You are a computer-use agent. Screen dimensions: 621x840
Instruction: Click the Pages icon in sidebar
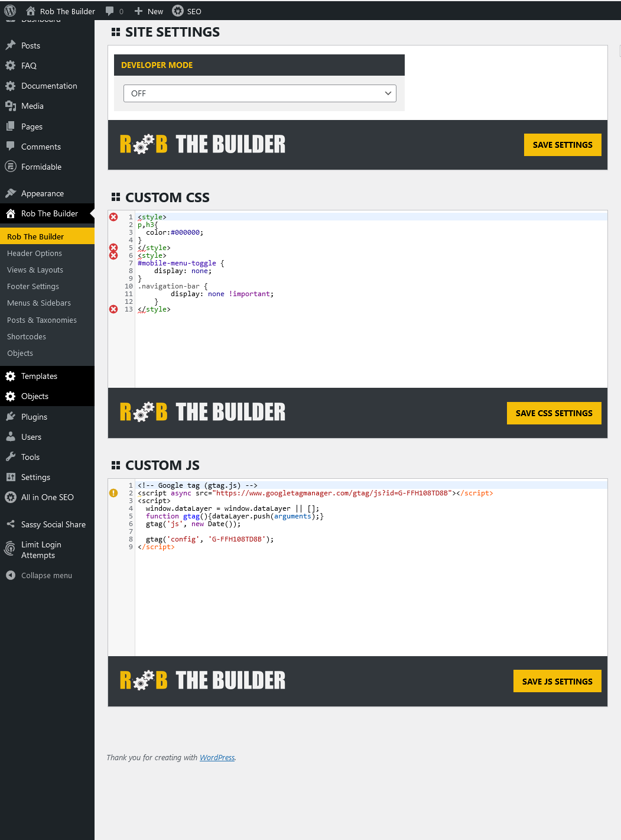[x=11, y=127]
